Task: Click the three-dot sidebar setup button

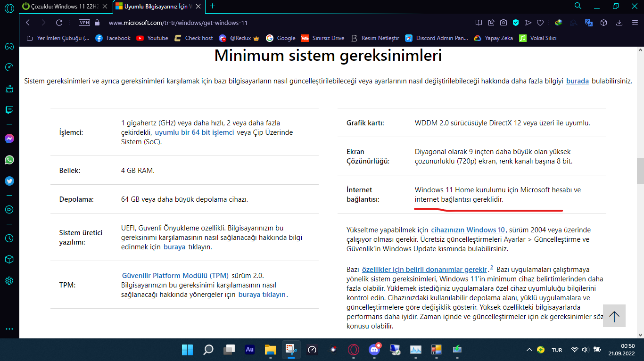Action: (9, 329)
